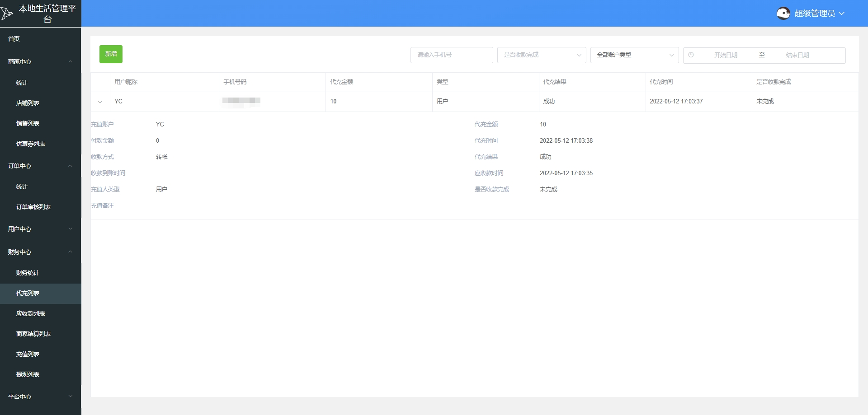This screenshot has width=868, height=415.
Task: Open 商家结算列表 in the sidebar
Action: coord(33,334)
